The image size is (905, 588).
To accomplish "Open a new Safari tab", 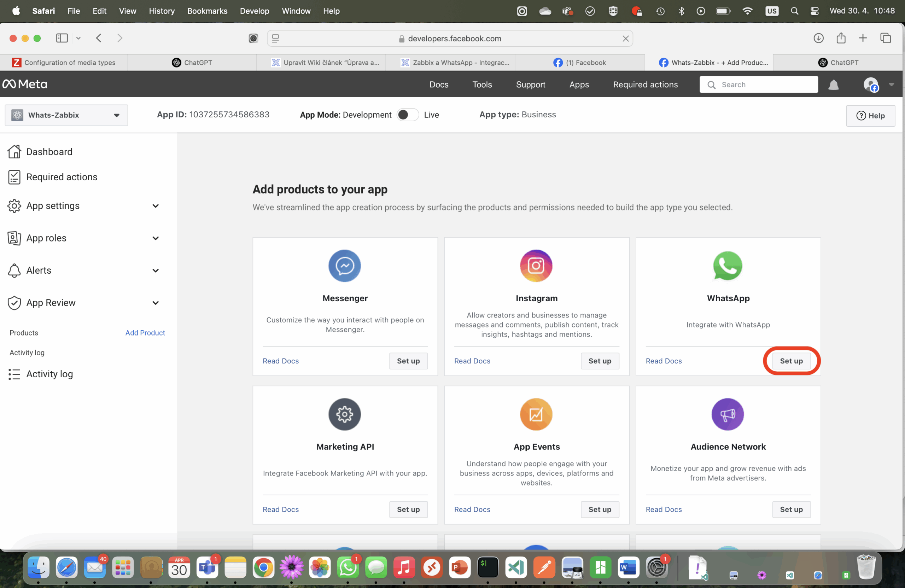I will click(863, 38).
